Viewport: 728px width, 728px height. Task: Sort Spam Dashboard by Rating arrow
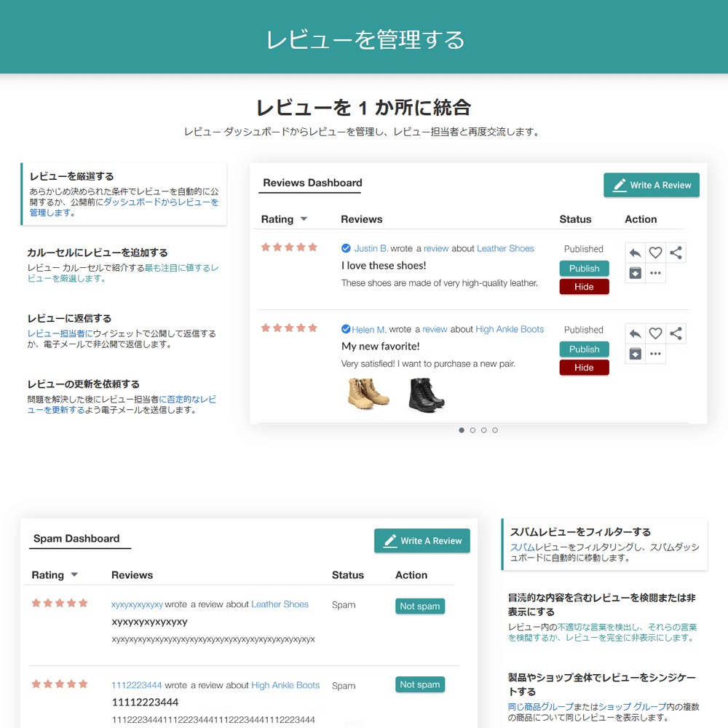point(74,575)
